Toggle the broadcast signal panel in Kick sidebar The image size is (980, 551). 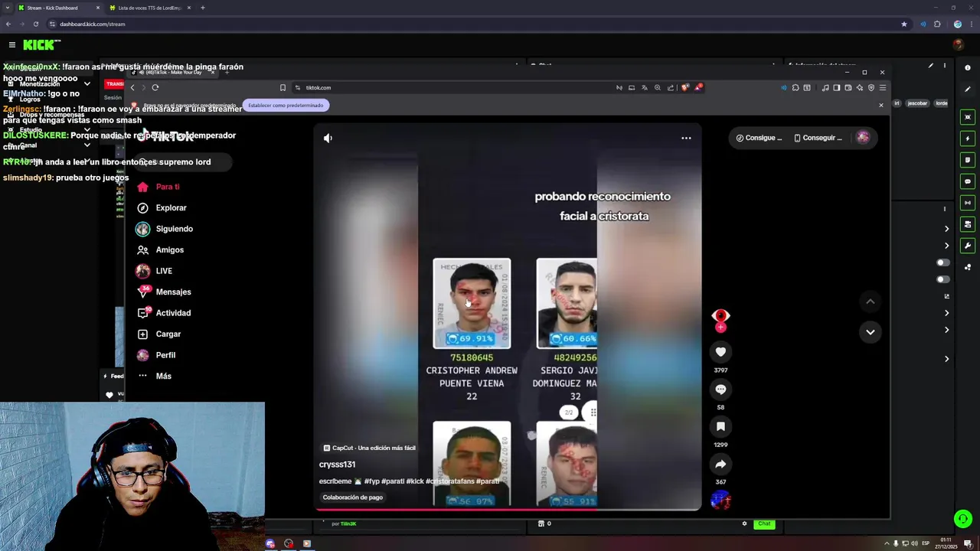click(x=968, y=203)
